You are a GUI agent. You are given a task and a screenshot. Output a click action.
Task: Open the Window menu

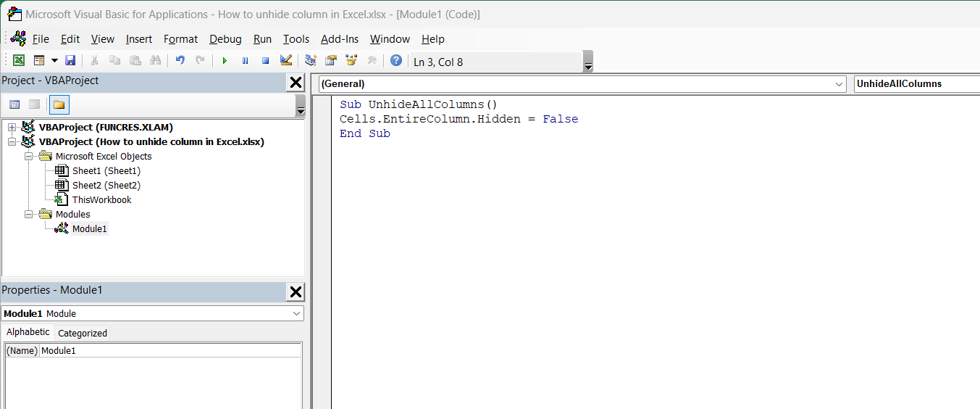click(390, 39)
